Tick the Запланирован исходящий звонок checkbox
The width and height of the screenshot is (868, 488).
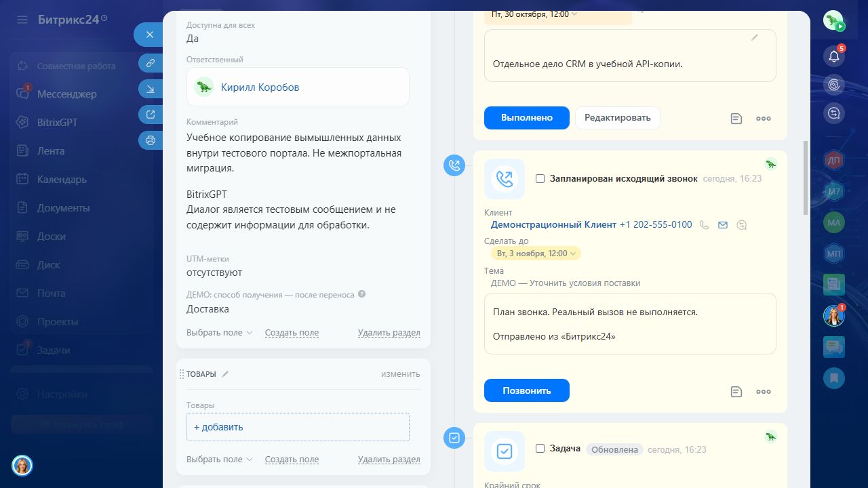[x=540, y=179]
